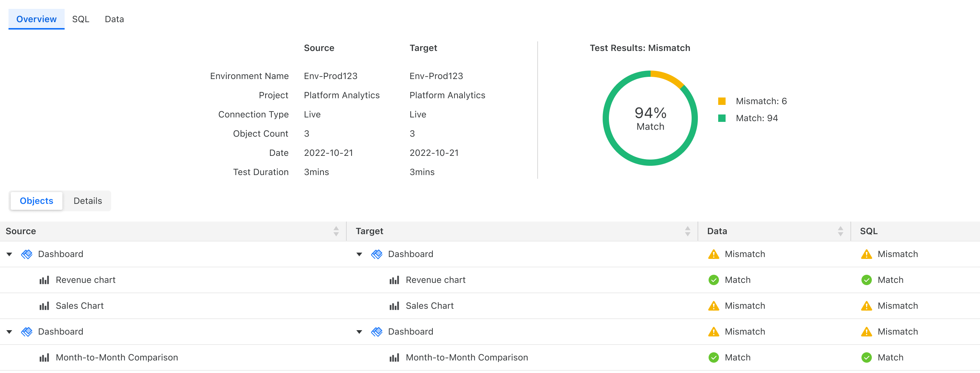Collapse the first target Dashboard row
Image resolution: width=980 pixels, height=373 pixels.
coord(359,254)
